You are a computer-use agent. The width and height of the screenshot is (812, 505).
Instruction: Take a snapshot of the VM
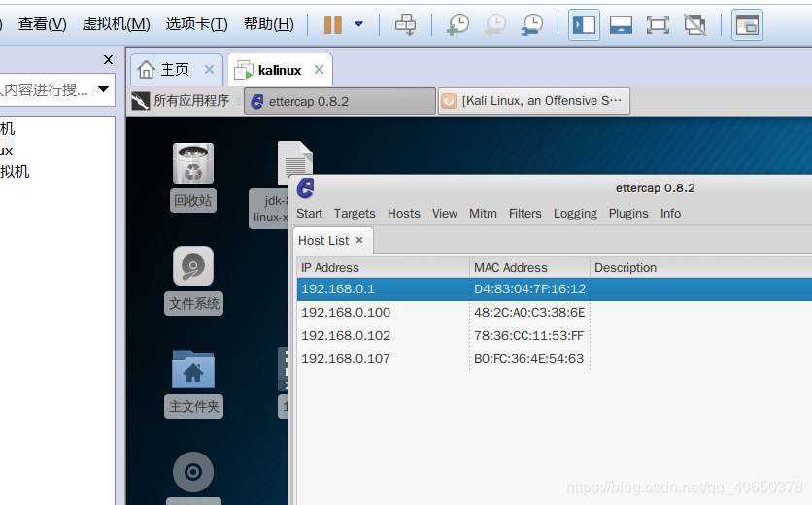[457, 24]
